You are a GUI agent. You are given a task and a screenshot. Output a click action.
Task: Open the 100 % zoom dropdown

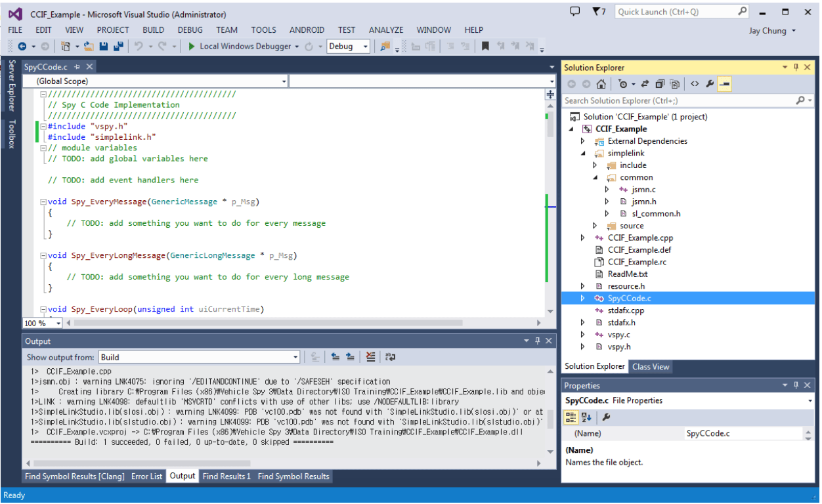(x=58, y=323)
